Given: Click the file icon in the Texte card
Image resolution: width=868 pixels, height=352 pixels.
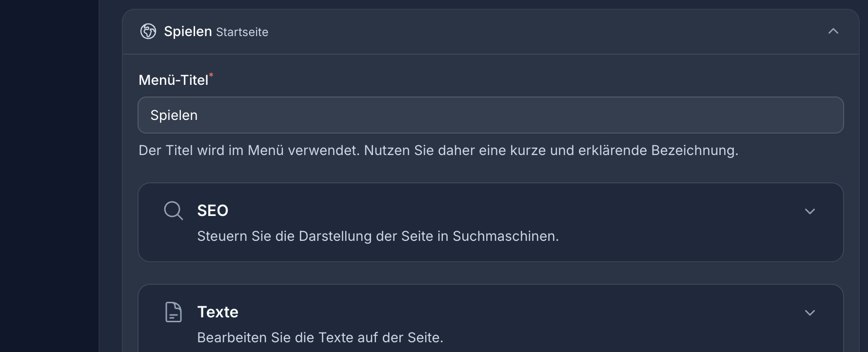Looking at the screenshot, I should [173, 312].
